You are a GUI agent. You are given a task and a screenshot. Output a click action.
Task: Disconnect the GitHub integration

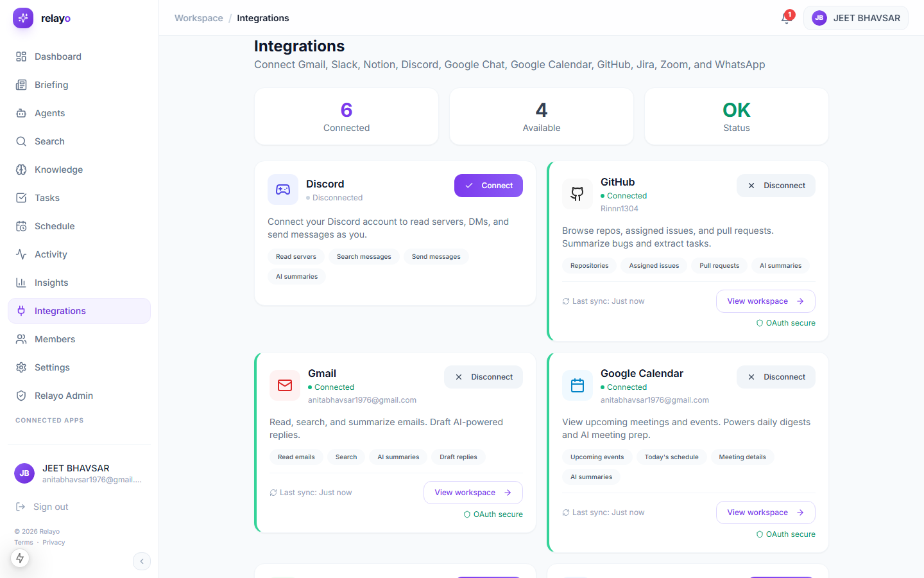[x=776, y=186]
